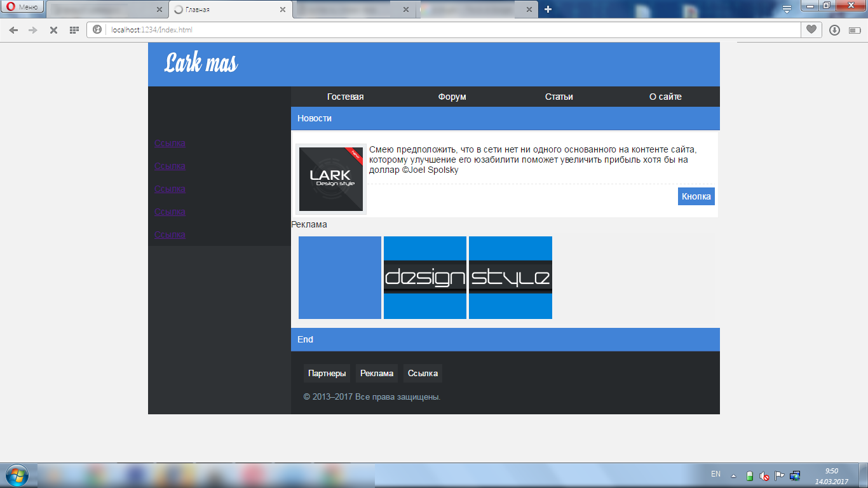Open the Форум navigation item
Image resolution: width=868 pixels, height=488 pixels.
[452, 97]
